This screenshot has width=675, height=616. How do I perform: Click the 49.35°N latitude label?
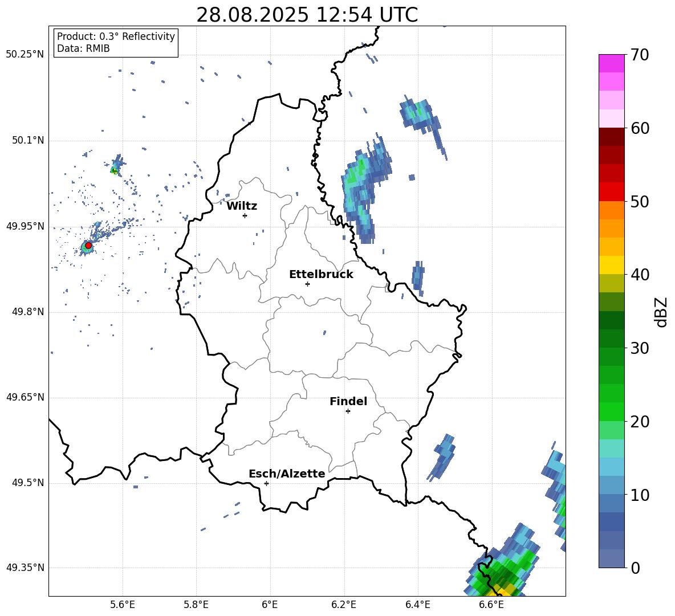tap(25, 568)
